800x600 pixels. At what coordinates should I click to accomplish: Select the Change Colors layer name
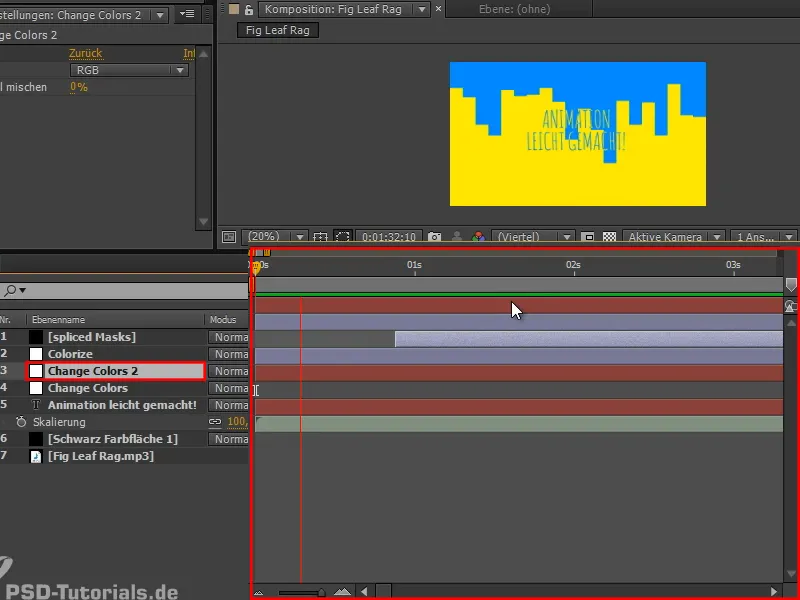tap(88, 388)
